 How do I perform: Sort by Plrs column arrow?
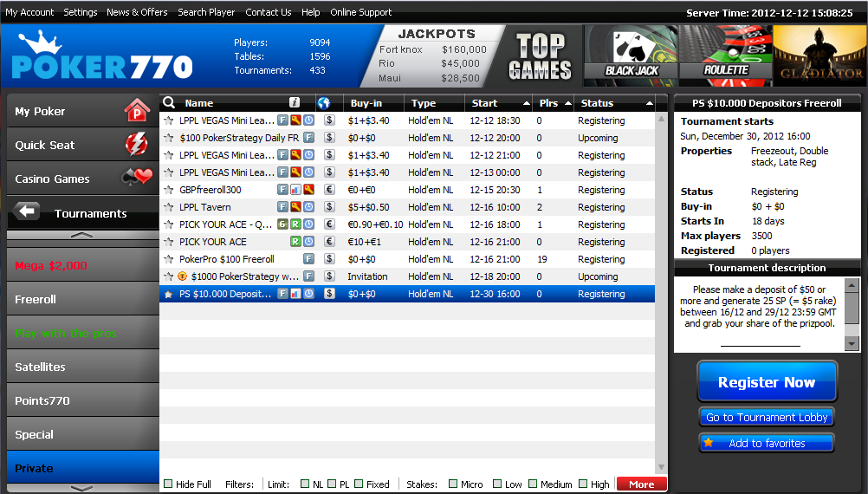[568, 103]
